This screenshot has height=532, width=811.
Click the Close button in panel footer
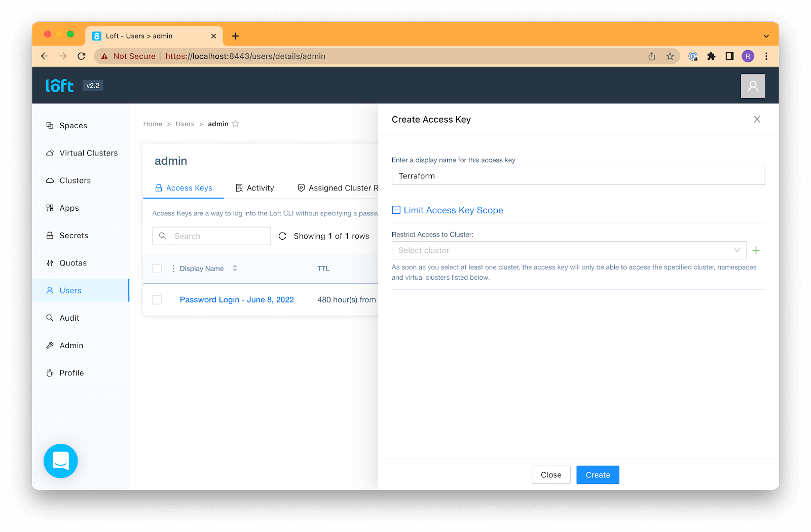click(551, 475)
